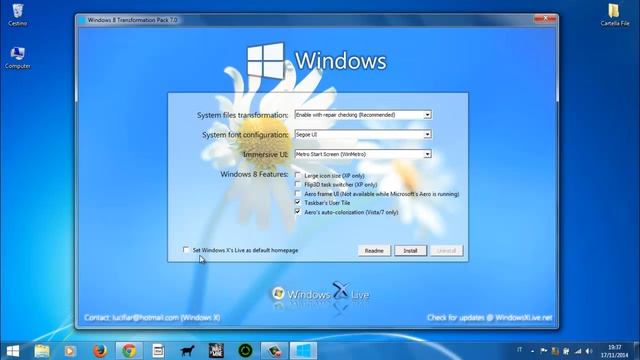Open the Immersive UI dropdown
The image size is (640, 360).
(x=363, y=154)
